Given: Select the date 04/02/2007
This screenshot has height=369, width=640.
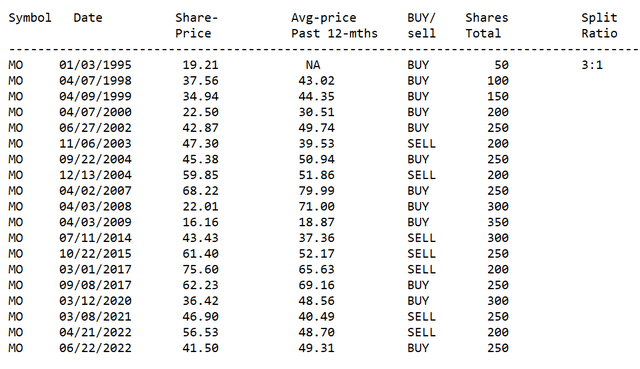Looking at the screenshot, I should pos(95,191).
